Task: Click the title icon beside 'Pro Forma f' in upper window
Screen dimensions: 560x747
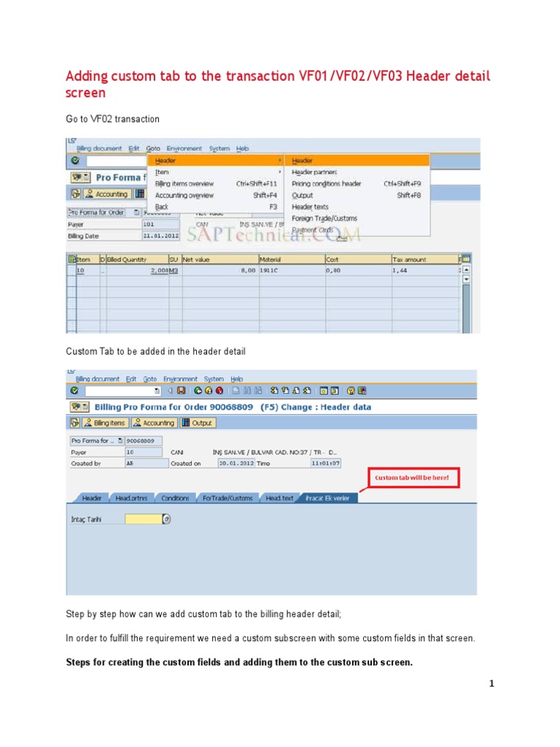Action: click(80, 177)
